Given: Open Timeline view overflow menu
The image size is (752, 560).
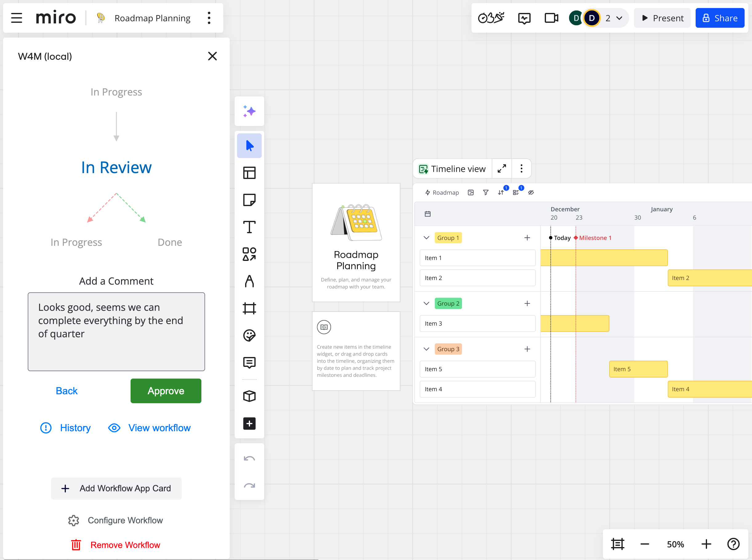Looking at the screenshot, I should pyautogui.click(x=522, y=169).
